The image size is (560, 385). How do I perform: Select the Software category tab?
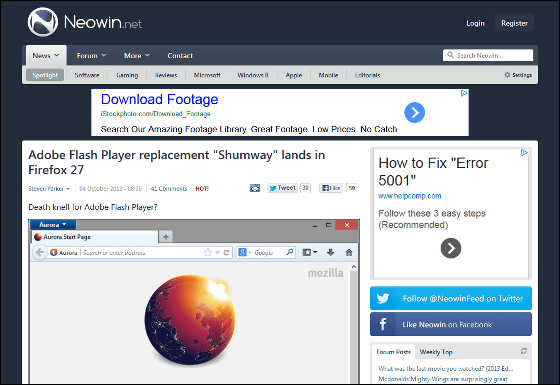coord(87,75)
